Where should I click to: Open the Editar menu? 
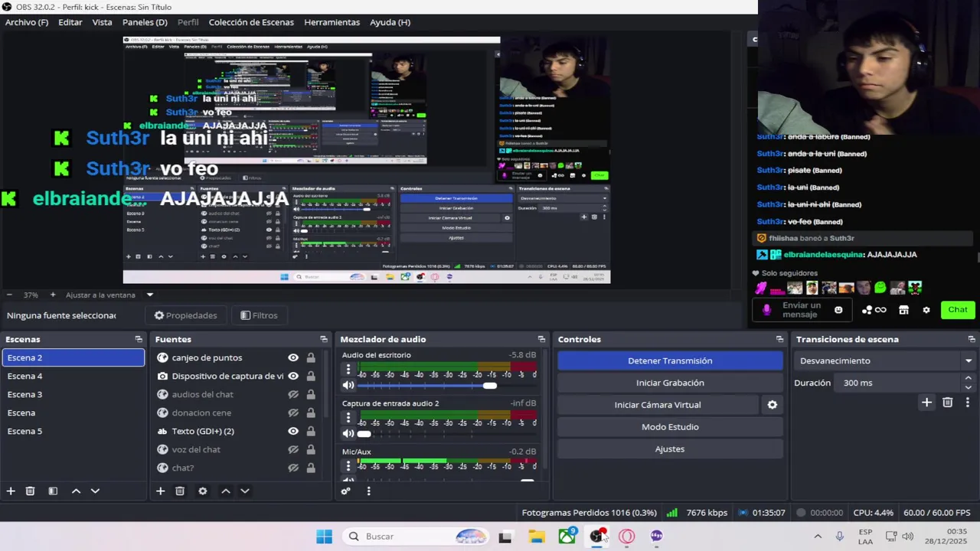point(70,22)
